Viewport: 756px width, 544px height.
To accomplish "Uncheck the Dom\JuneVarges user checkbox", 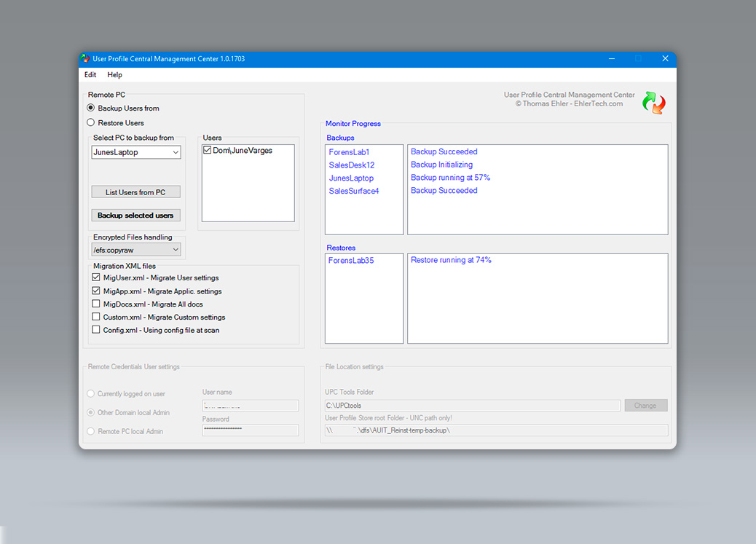I will [x=208, y=150].
